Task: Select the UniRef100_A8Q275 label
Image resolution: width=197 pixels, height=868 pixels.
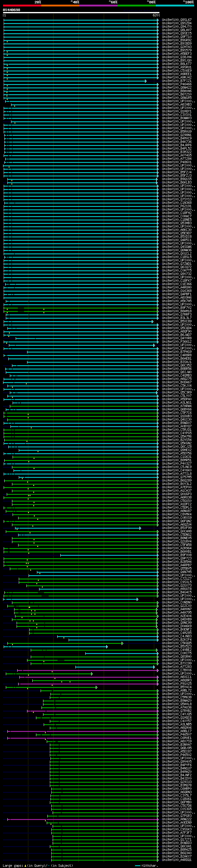Action: [177, 379]
